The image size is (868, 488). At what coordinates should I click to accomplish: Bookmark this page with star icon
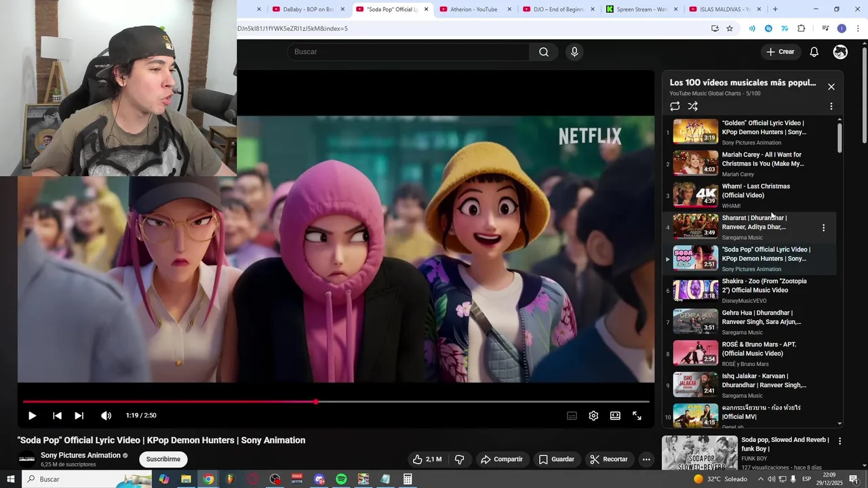tap(730, 28)
